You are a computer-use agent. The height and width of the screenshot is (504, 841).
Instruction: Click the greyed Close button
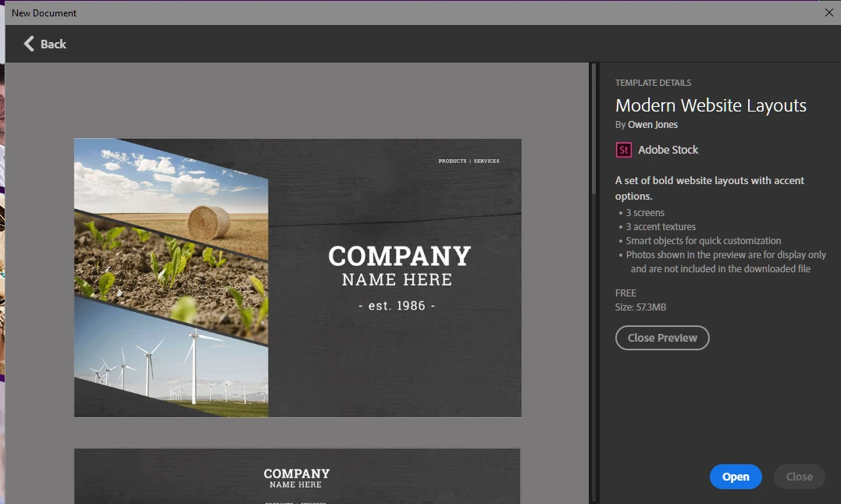799,477
